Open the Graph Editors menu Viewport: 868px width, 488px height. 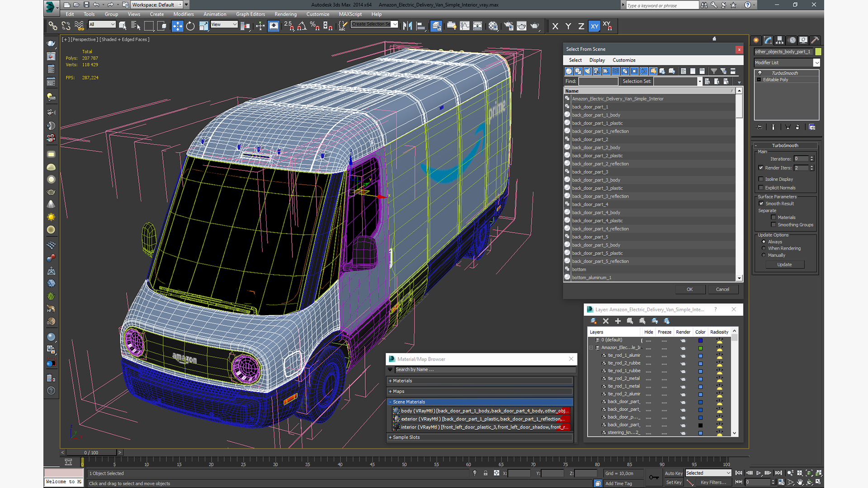pyautogui.click(x=250, y=14)
